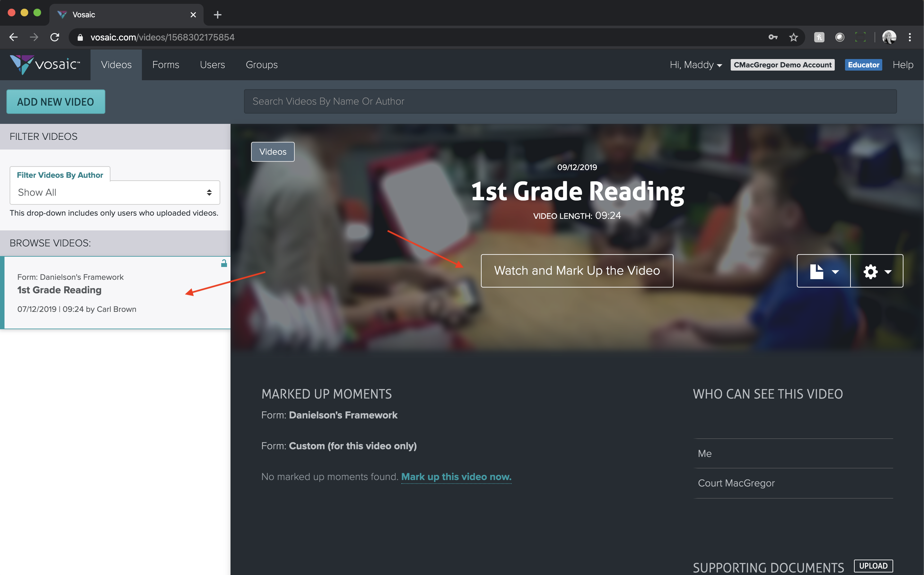Viewport: 924px width, 575px height.
Task: Click the padlock site info icon
Action: pyautogui.click(x=80, y=37)
